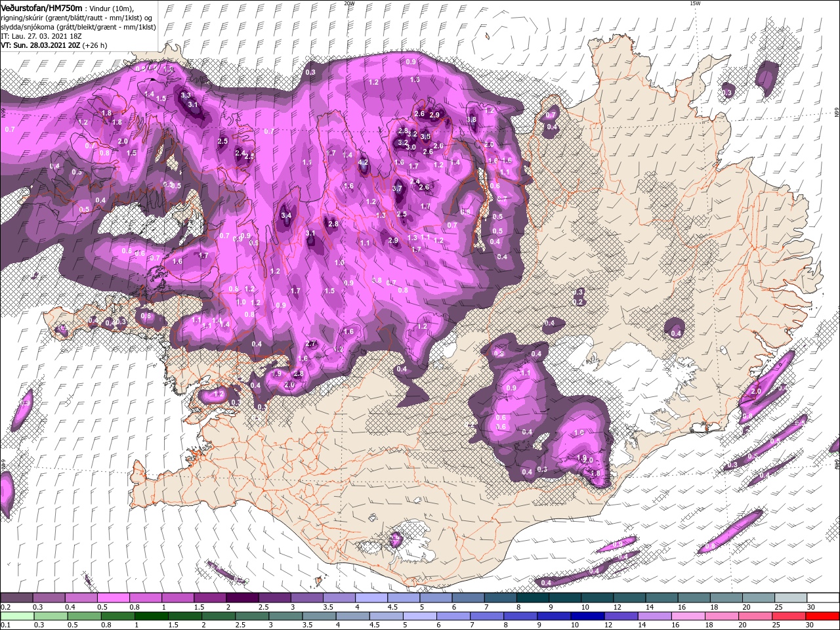
Task: Click the 3.3 precipitation value on map
Action: tap(185, 95)
